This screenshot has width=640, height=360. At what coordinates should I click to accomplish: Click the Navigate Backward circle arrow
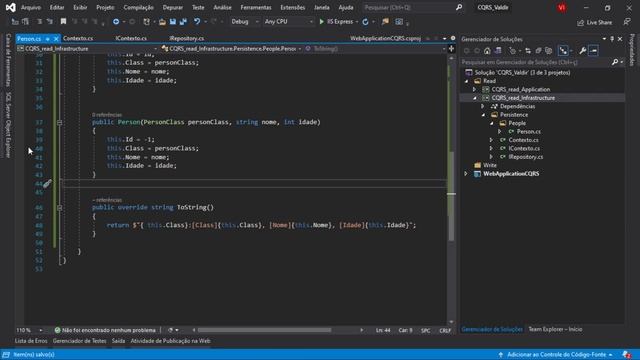(x=116, y=22)
